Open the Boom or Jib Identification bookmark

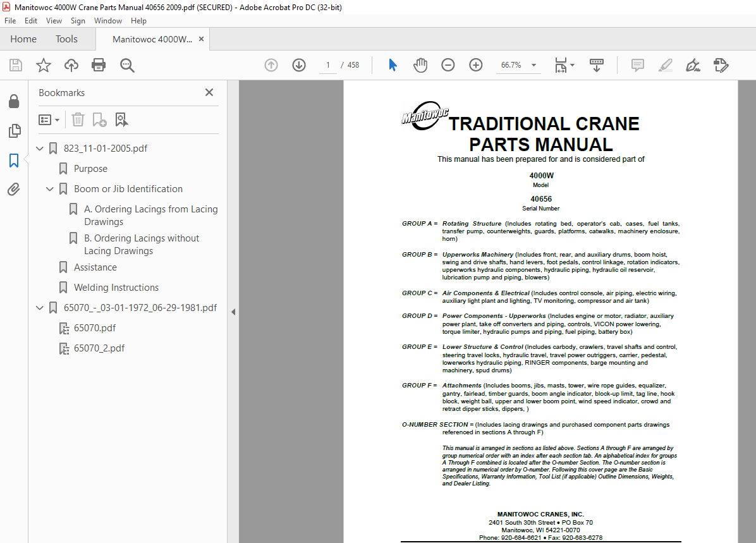pyautogui.click(x=128, y=189)
